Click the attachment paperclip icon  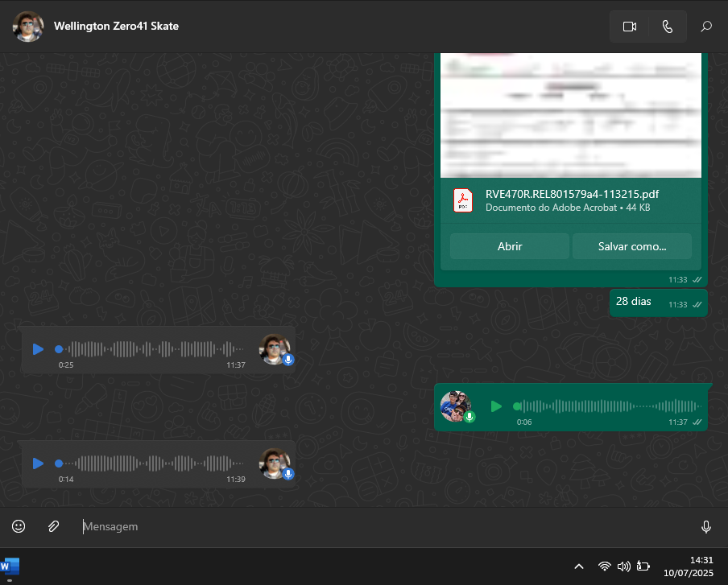pyautogui.click(x=53, y=526)
